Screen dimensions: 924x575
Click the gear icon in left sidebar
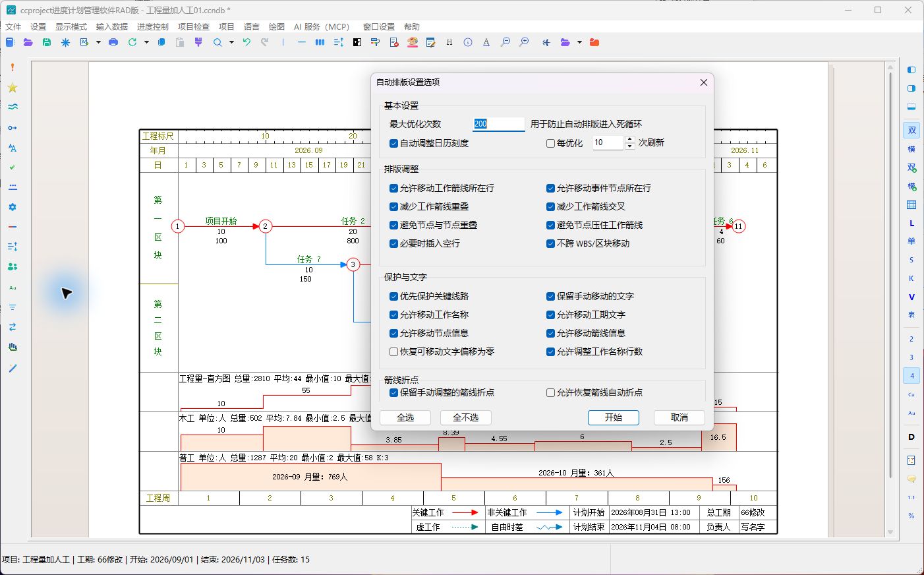pyautogui.click(x=13, y=207)
